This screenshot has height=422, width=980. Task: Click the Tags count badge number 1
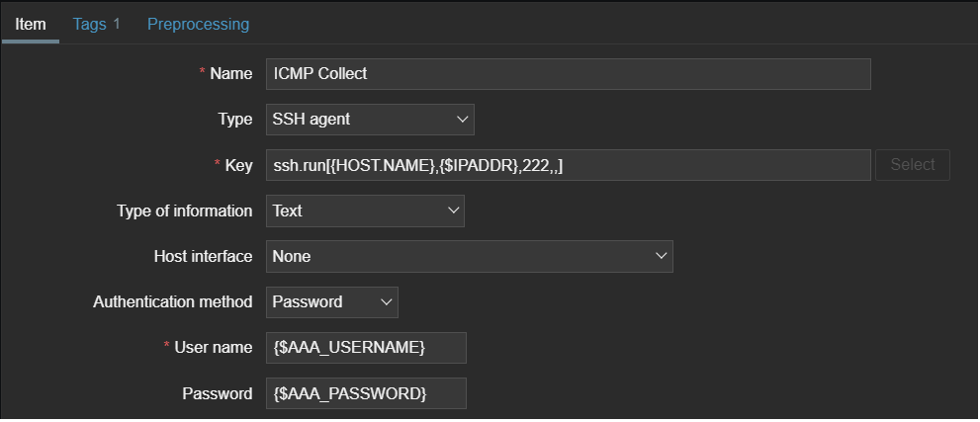[x=117, y=23]
